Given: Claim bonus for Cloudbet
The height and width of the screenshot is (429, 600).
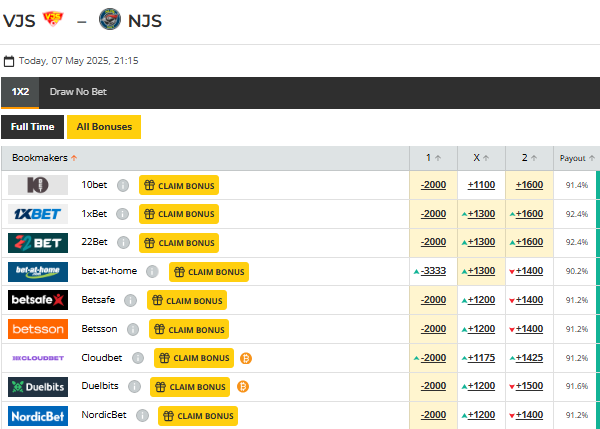Looking at the screenshot, I should point(194,358).
